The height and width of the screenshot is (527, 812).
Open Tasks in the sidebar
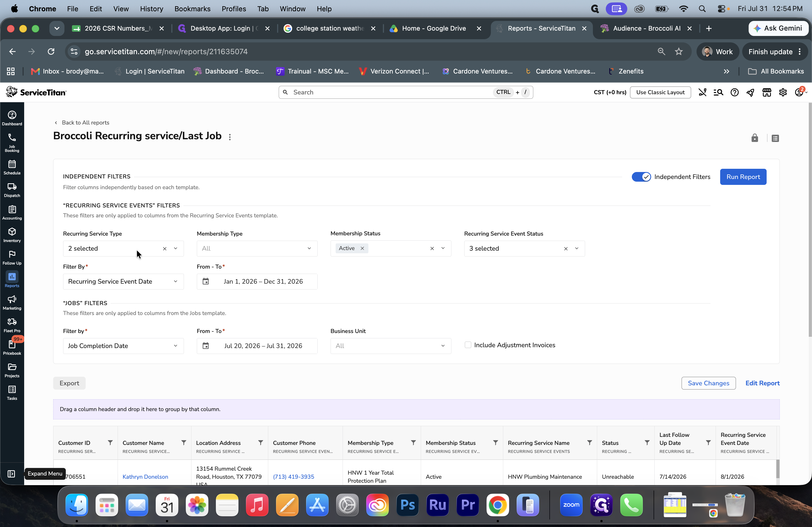pos(12,392)
